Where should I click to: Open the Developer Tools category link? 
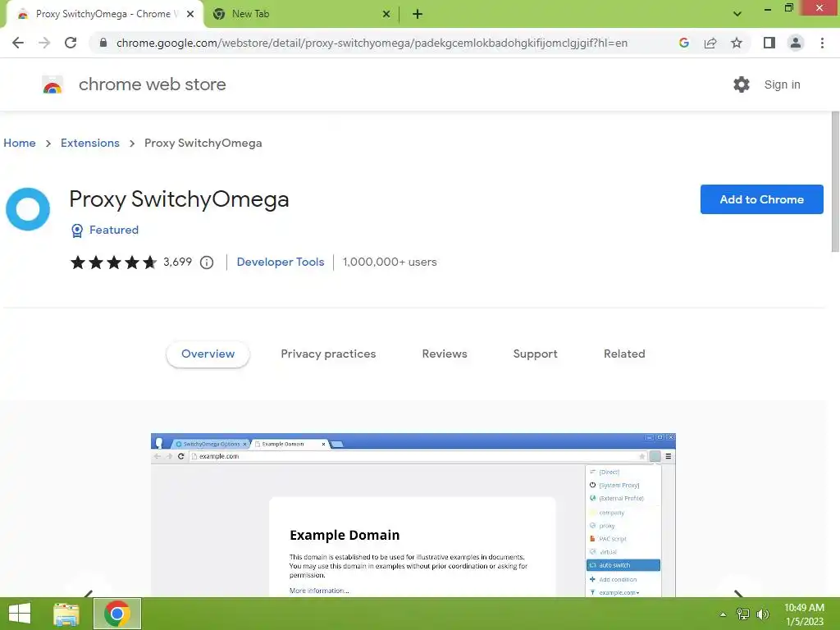click(x=281, y=262)
